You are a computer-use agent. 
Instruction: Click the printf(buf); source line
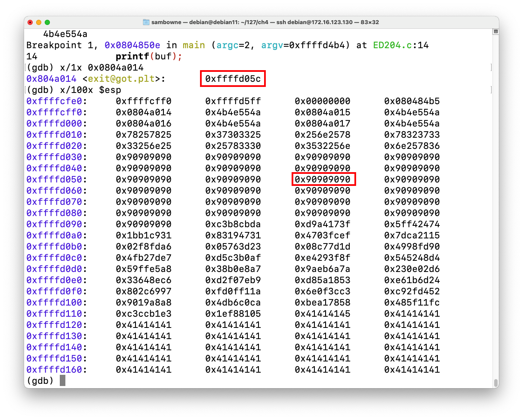(149, 56)
